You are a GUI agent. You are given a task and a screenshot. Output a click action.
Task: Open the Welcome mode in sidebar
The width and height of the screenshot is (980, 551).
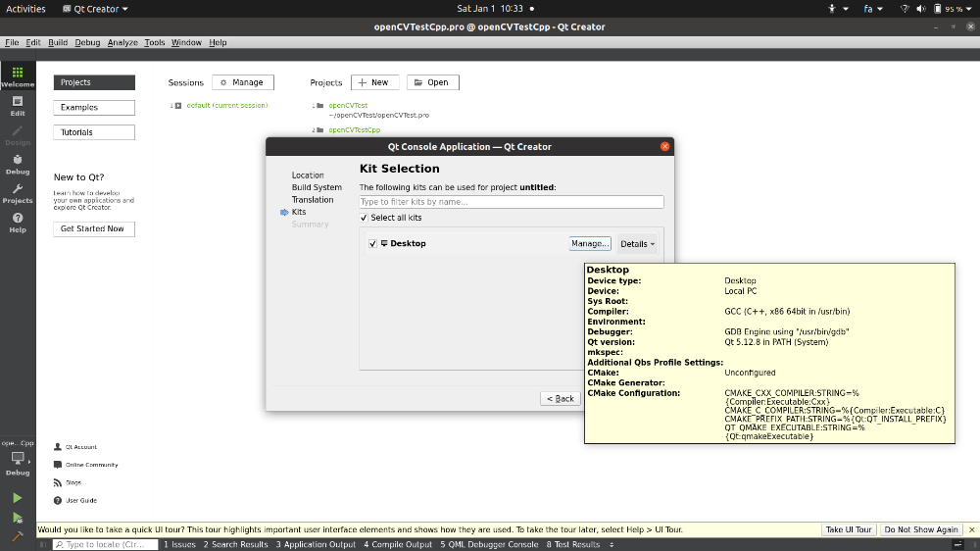(18, 76)
